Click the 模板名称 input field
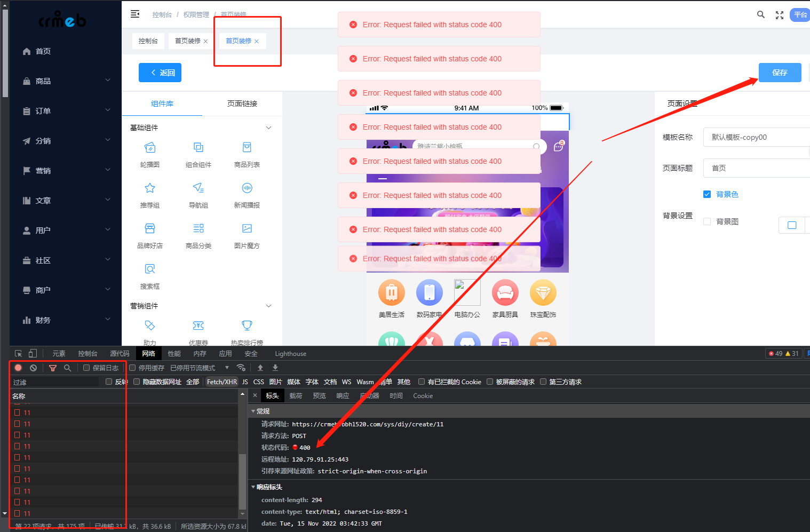The height and width of the screenshot is (532, 810). [757, 137]
